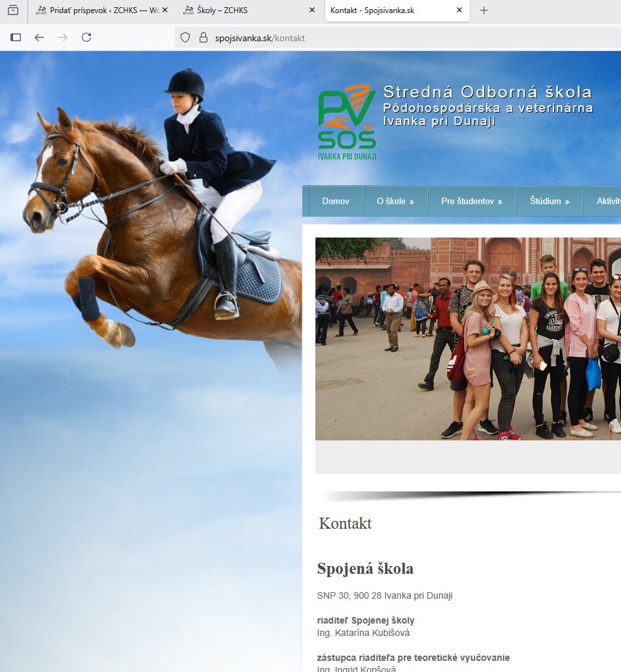
Task: Expand the Pre študentov menu
Action: pyautogui.click(x=471, y=202)
